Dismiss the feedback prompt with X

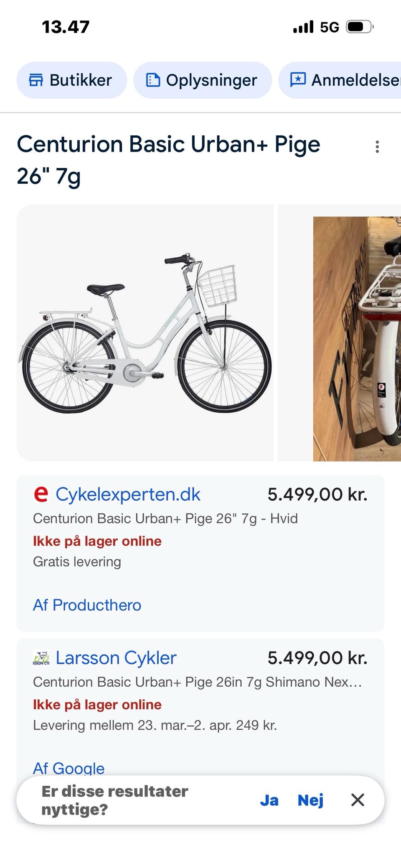[358, 800]
